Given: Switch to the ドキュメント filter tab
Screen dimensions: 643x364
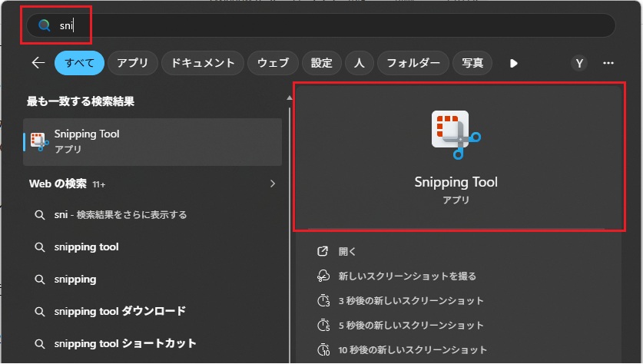Looking at the screenshot, I should (x=204, y=63).
